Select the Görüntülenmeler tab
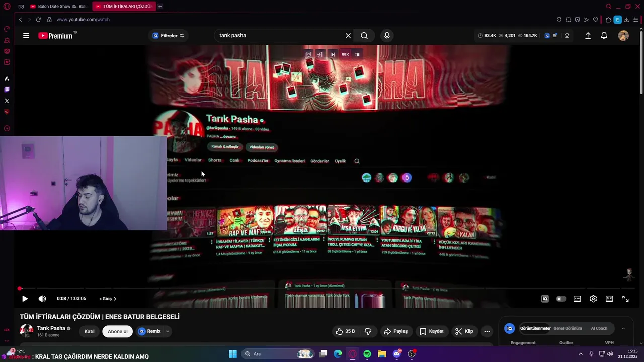The image size is (644, 362). point(535,328)
